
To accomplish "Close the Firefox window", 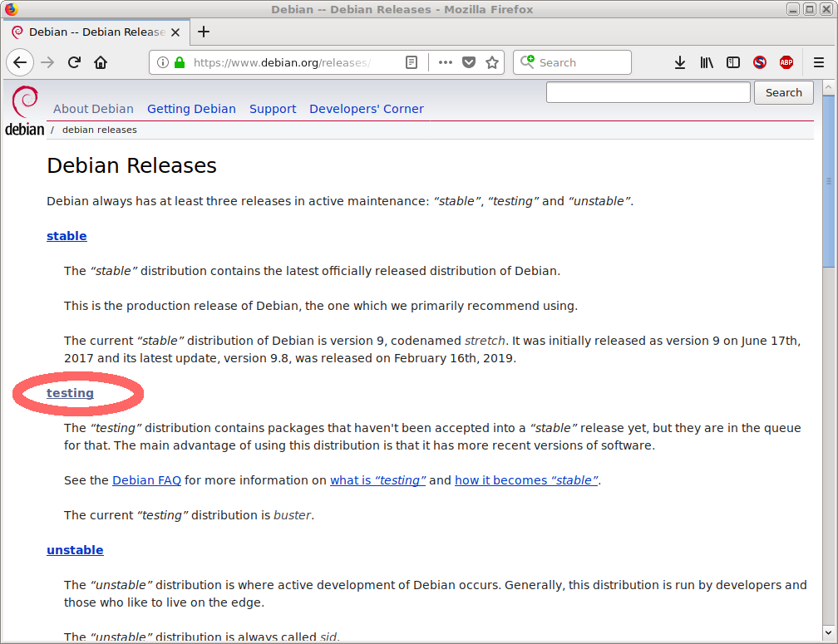I will (826, 9).
